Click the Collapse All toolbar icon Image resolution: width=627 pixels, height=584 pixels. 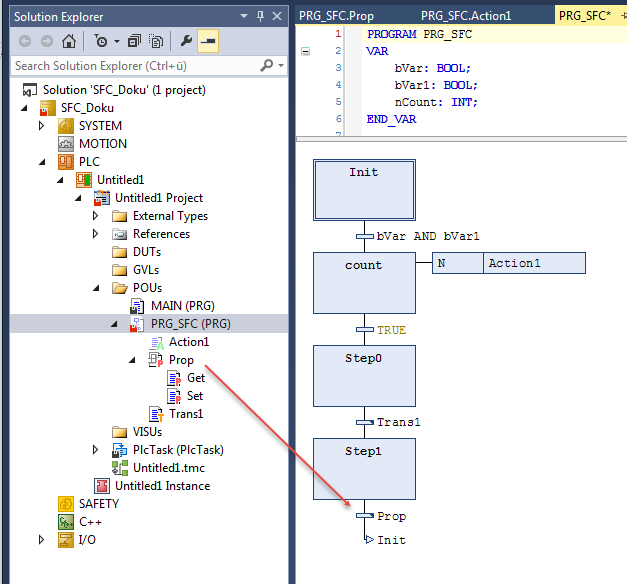point(136,41)
